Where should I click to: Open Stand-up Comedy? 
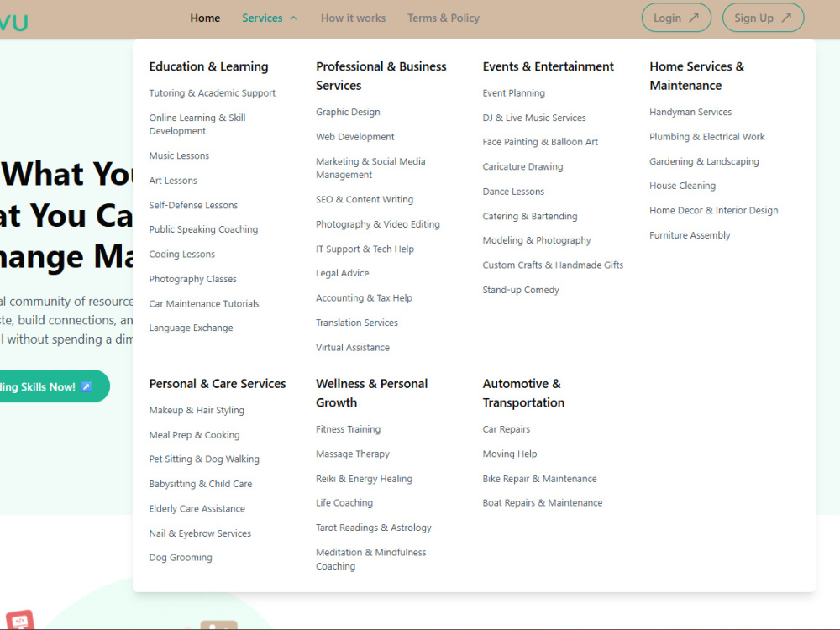tap(521, 290)
